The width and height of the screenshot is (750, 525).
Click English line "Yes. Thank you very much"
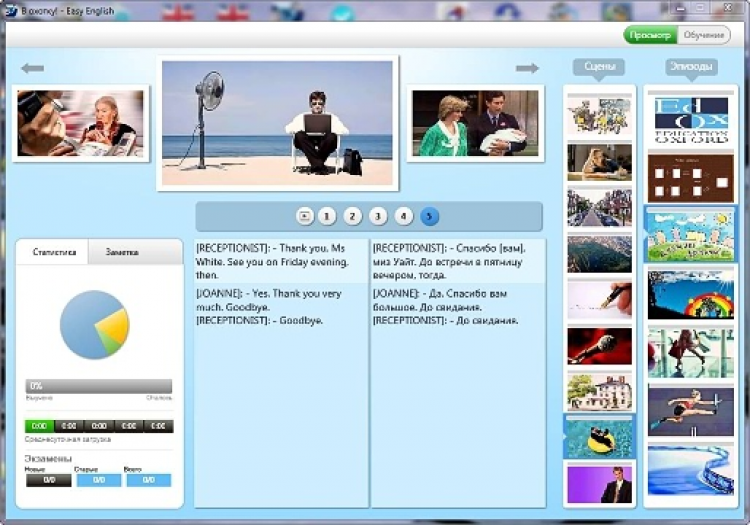(x=269, y=300)
